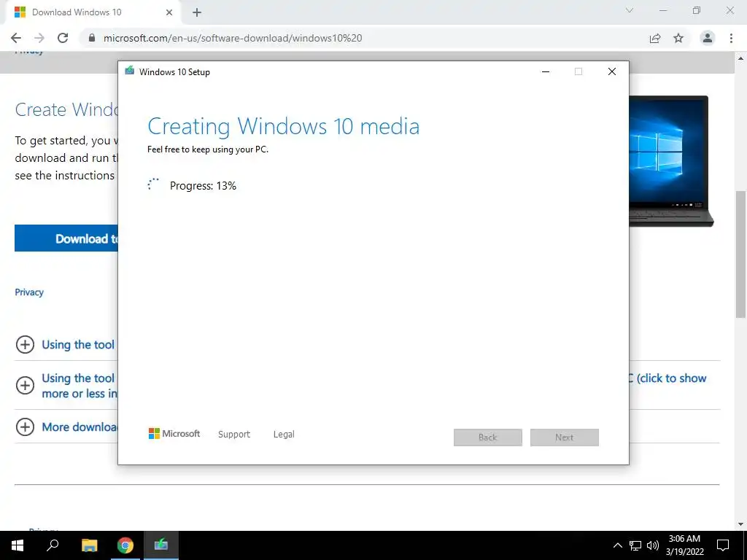747x560 pixels.
Task: Click the padlock site info icon
Action: coord(92,38)
